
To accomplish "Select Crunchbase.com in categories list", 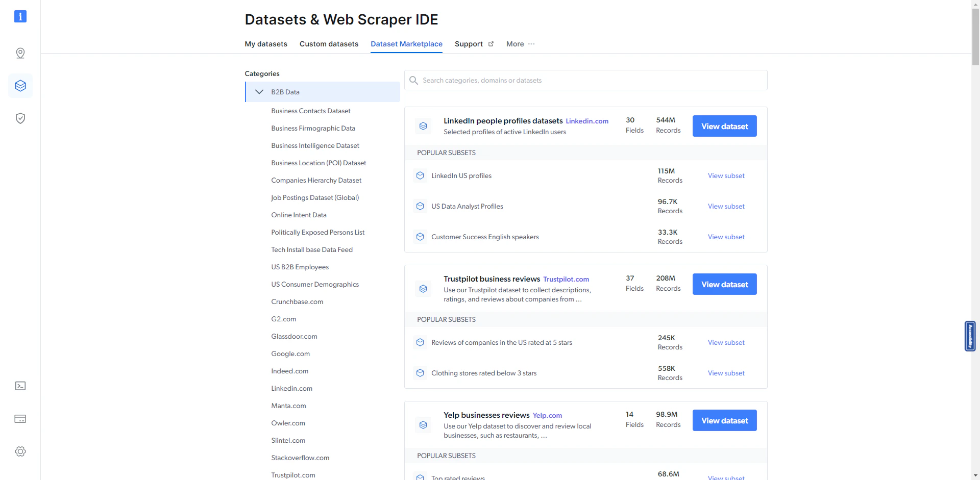I will pyautogui.click(x=297, y=301).
